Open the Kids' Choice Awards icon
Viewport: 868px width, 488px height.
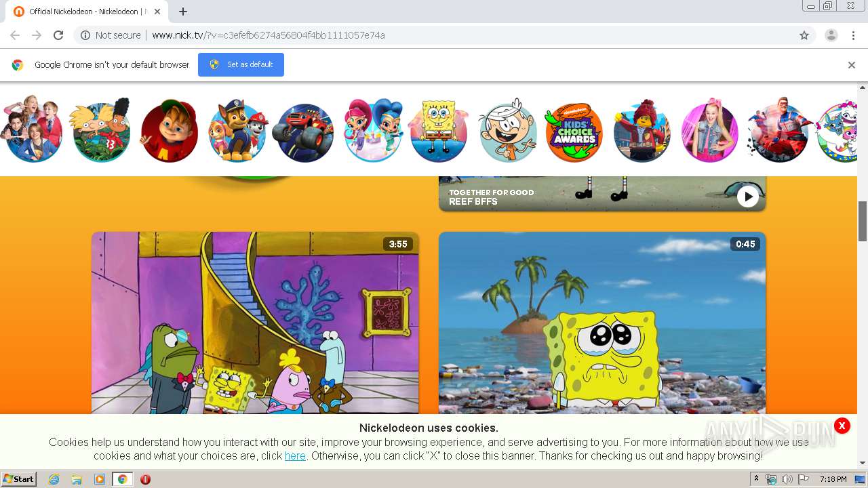574,132
